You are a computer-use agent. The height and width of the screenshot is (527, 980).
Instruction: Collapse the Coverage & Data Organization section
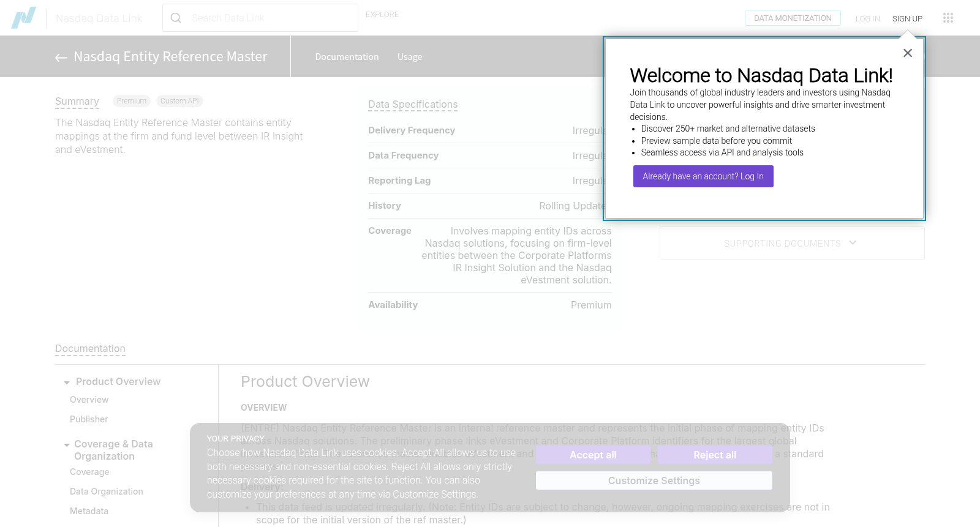click(x=67, y=445)
